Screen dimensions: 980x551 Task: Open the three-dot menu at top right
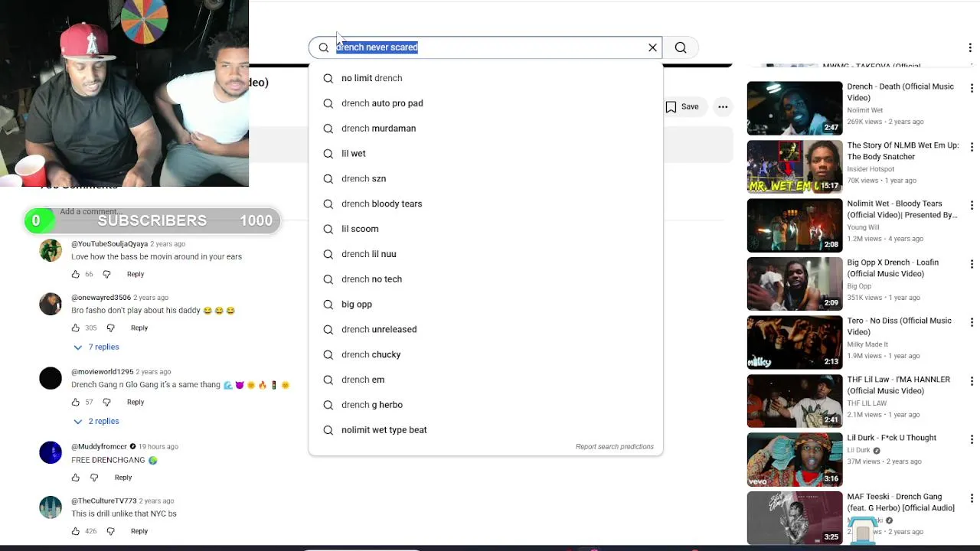pos(970,47)
